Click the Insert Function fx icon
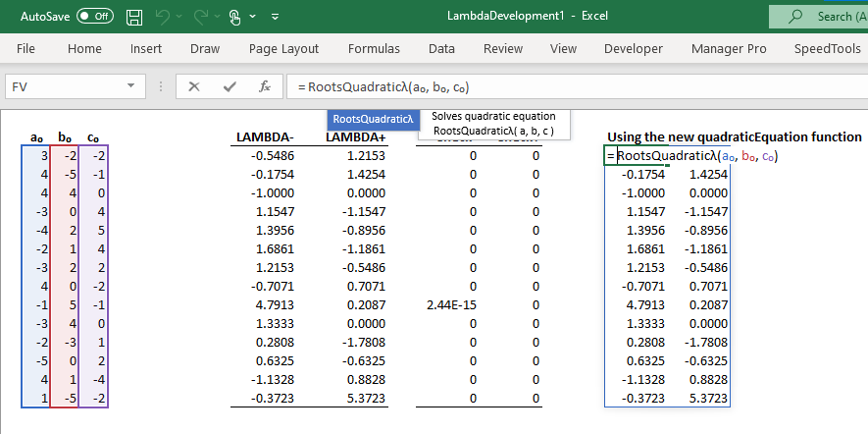Image resolution: width=868 pixels, height=434 pixels. 265,86
